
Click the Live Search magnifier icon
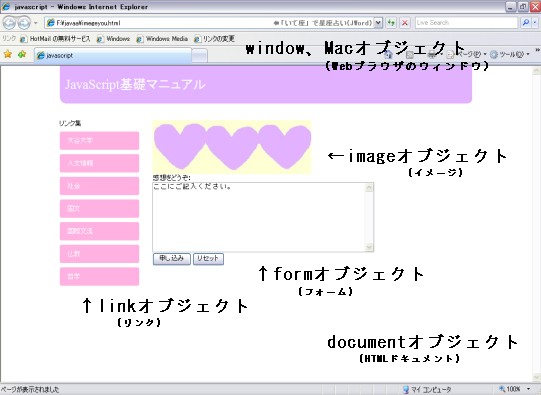[525, 23]
